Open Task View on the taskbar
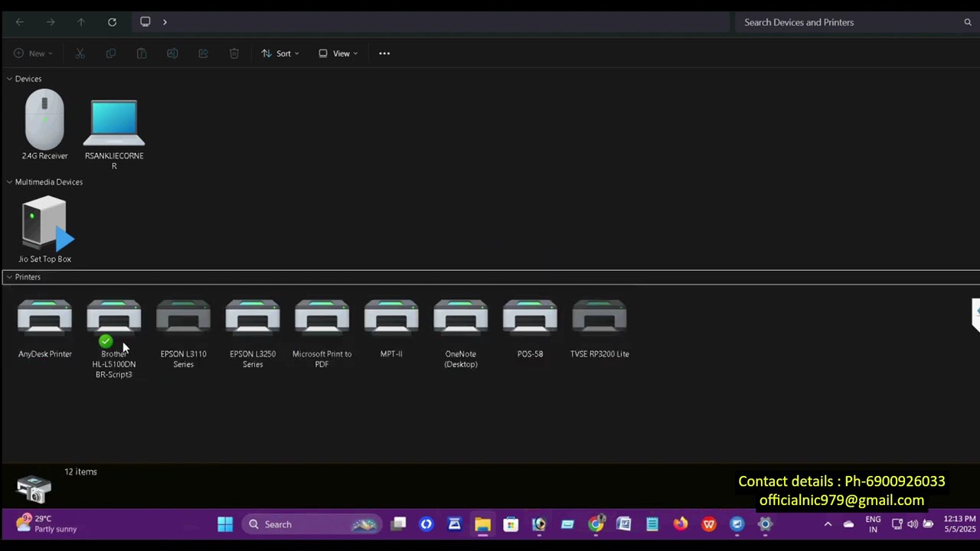 (x=398, y=524)
